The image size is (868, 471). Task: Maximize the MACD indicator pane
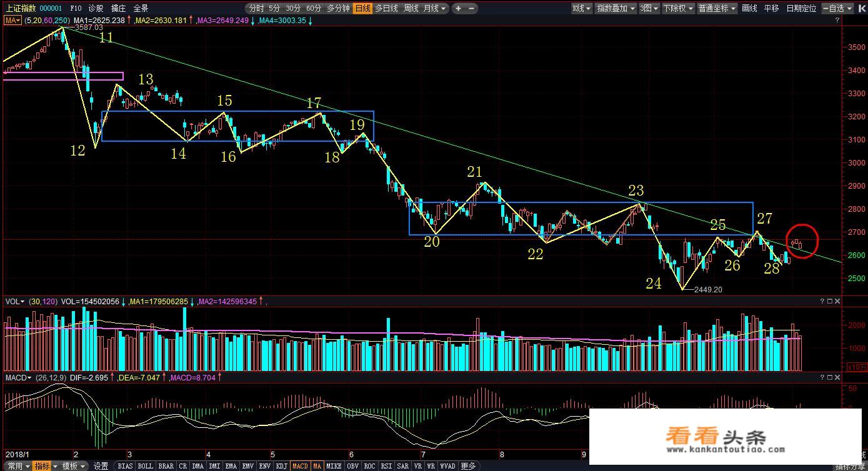pos(830,377)
